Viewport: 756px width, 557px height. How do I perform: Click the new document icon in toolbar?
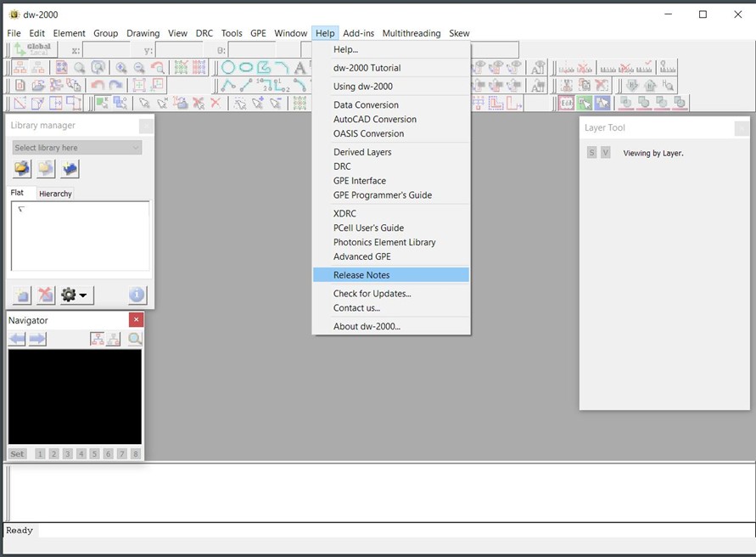pyautogui.click(x=20, y=86)
